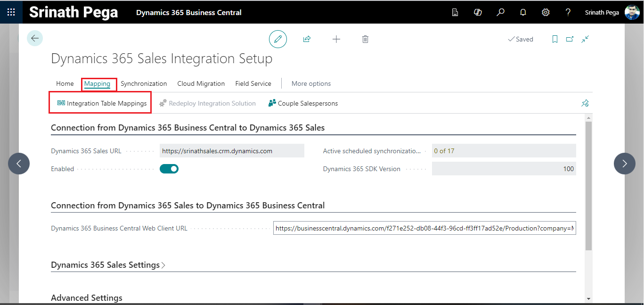The image size is (644, 305).
Task: Switch to the Synchronization tab
Action: (144, 83)
